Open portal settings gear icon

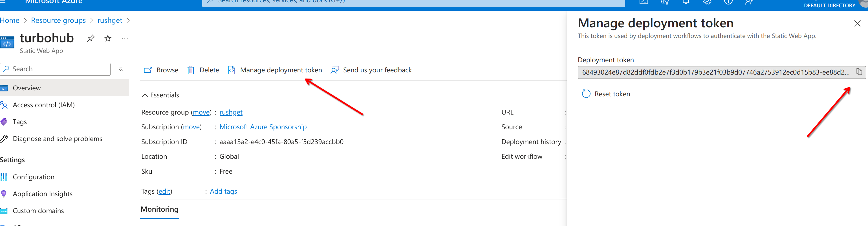[x=707, y=2]
